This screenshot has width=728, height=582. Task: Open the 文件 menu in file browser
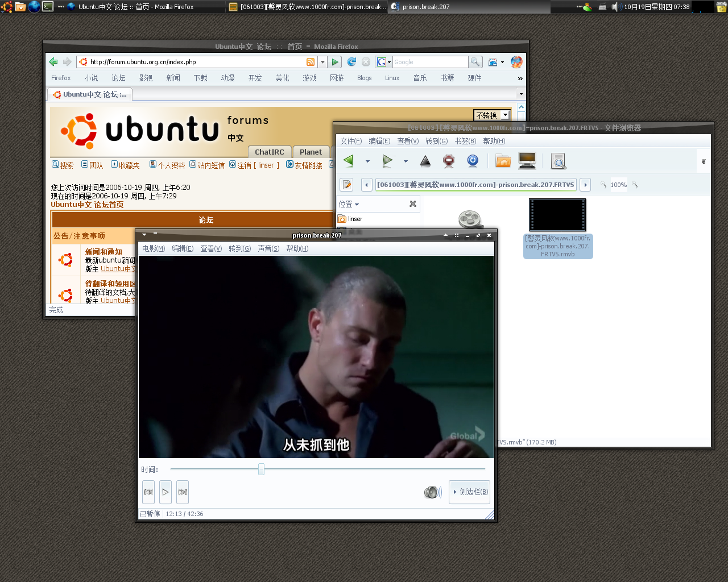(351, 141)
